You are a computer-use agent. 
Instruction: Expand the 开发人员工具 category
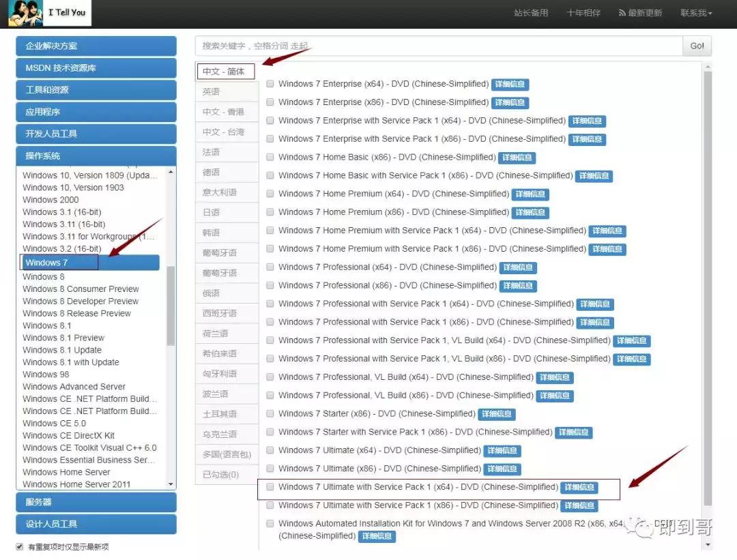[x=96, y=134]
